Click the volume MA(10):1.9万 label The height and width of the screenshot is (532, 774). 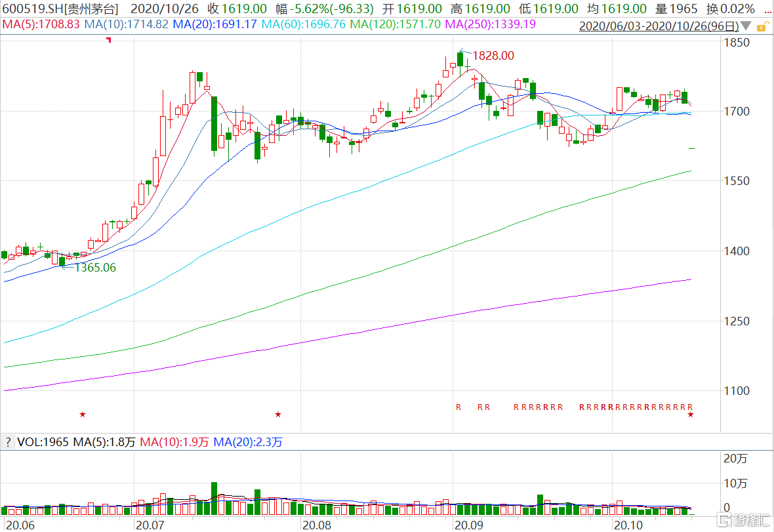tap(174, 442)
